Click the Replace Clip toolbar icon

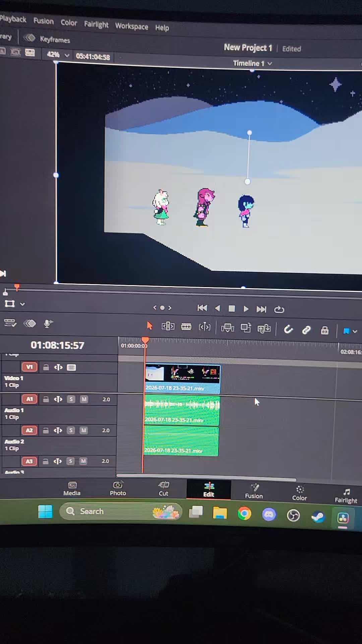coord(264,328)
